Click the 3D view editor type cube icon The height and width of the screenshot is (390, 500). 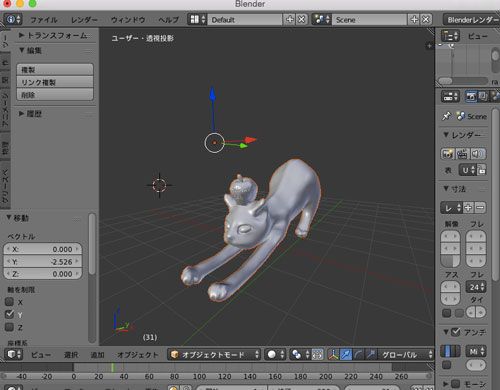point(14,354)
